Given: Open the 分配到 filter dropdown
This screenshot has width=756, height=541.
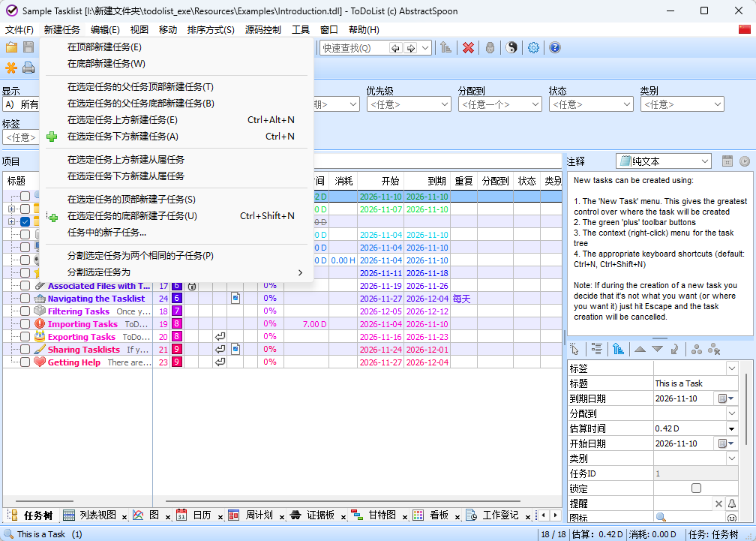Looking at the screenshot, I should click(500, 104).
